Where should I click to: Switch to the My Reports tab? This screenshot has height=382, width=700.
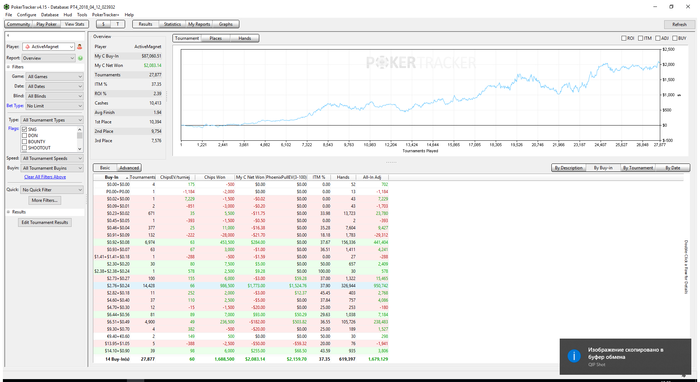click(x=199, y=24)
